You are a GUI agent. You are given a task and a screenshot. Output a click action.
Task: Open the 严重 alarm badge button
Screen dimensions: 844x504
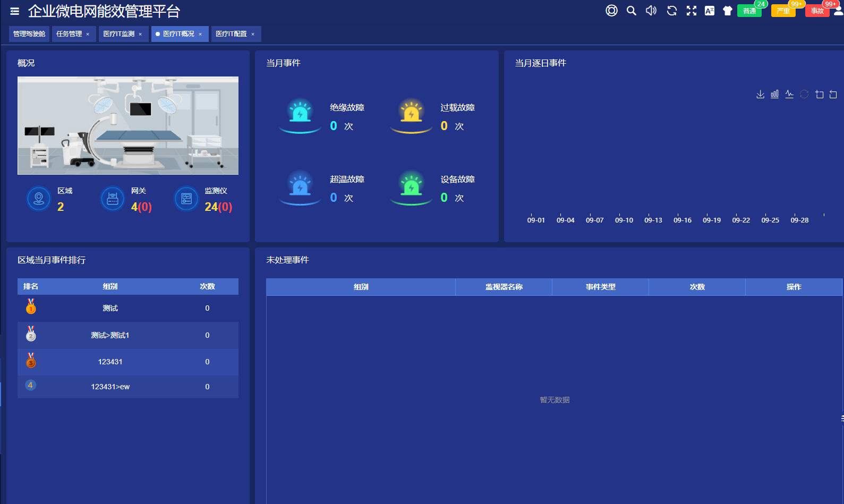pos(783,11)
